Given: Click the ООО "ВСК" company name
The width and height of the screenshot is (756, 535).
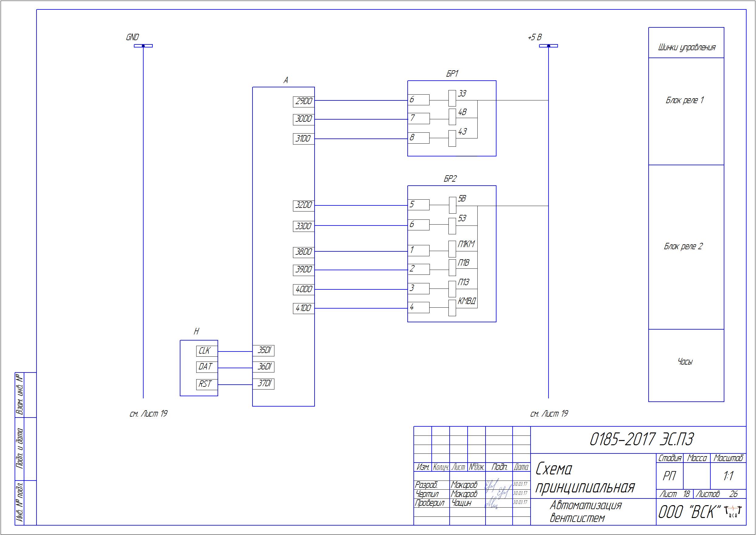Looking at the screenshot, I should coord(689,512).
